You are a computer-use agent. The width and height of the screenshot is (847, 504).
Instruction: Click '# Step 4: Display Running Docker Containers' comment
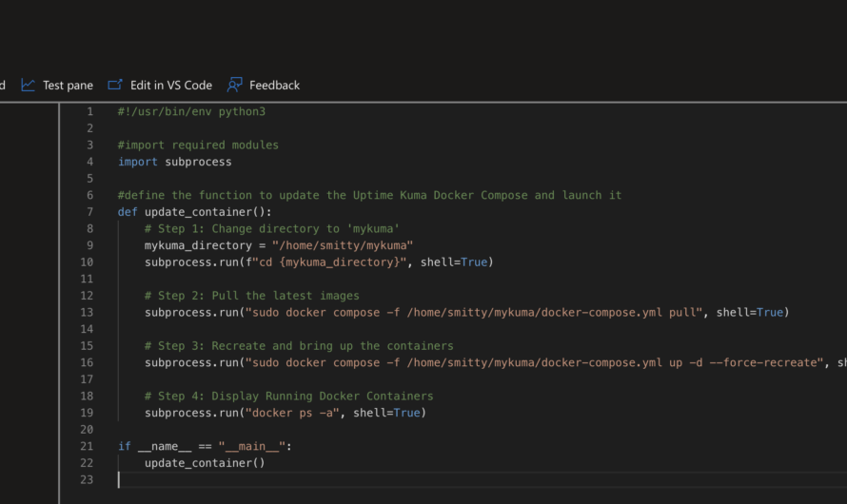click(x=289, y=397)
